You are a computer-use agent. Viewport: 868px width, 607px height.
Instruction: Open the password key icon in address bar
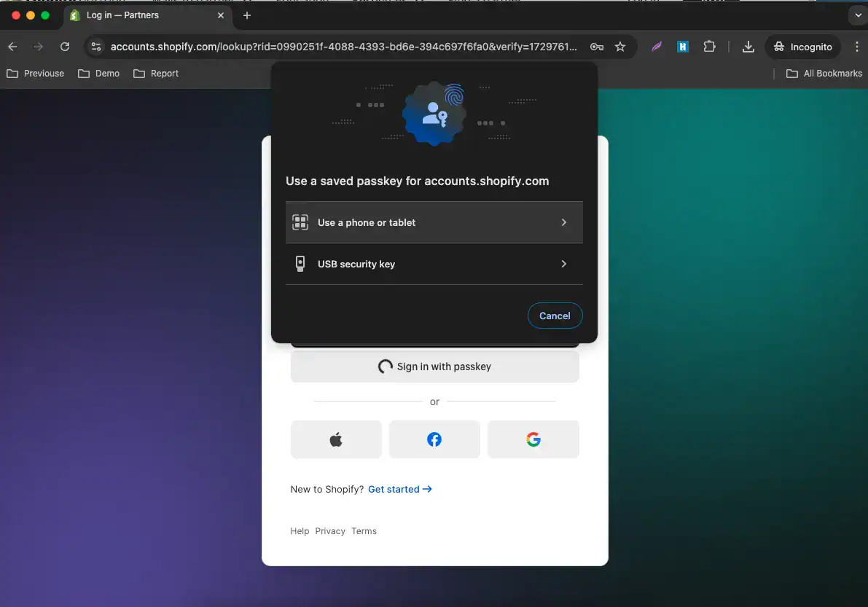point(597,47)
